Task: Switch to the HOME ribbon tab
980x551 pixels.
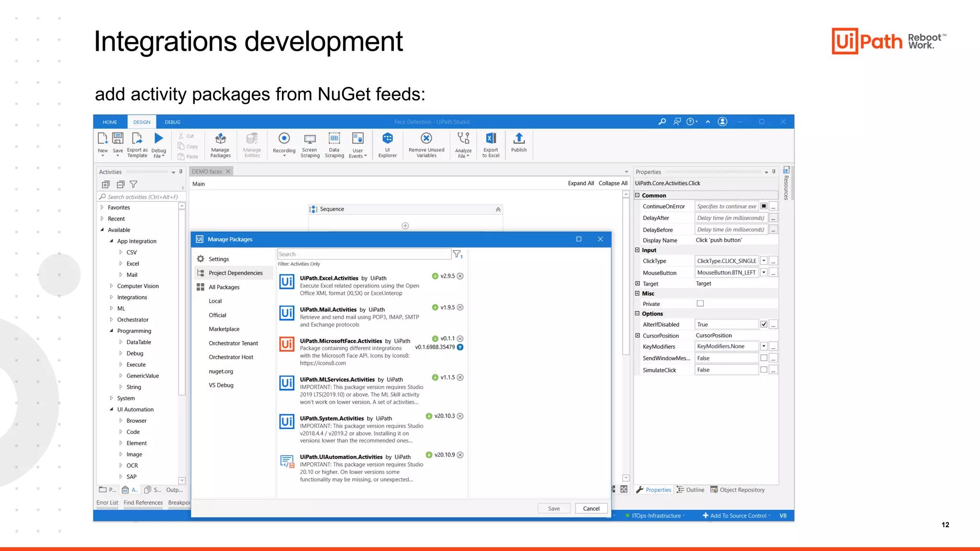Action: 110,122
